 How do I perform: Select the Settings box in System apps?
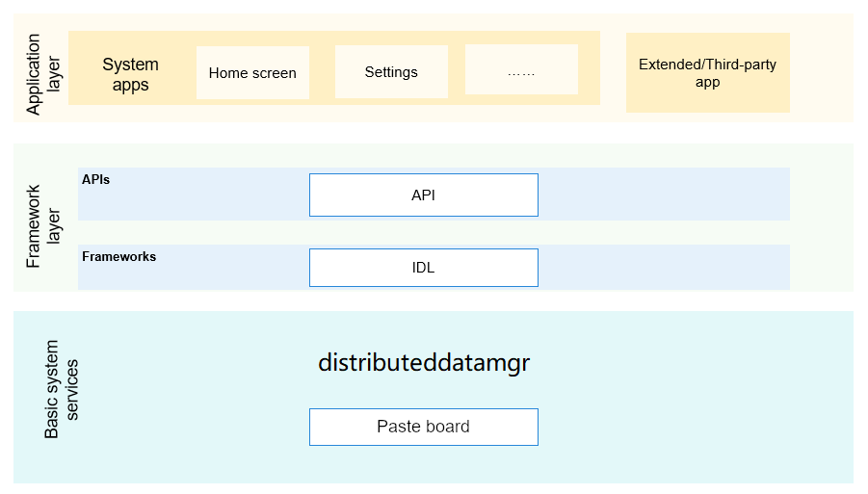(x=391, y=72)
